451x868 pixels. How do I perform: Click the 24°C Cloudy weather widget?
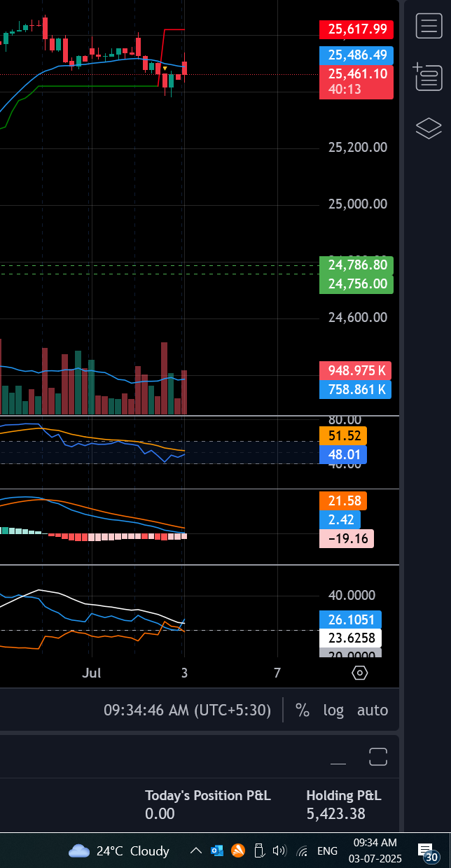[x=119, y=851]
